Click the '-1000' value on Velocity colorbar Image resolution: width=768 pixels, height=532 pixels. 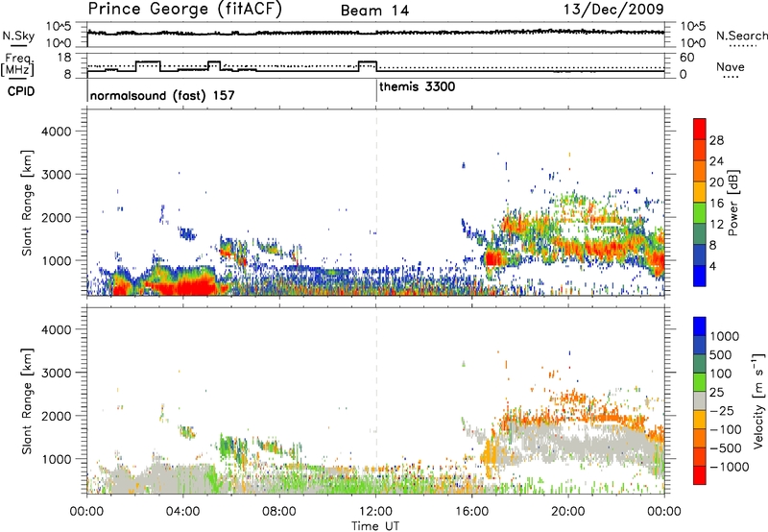(730, 467)
